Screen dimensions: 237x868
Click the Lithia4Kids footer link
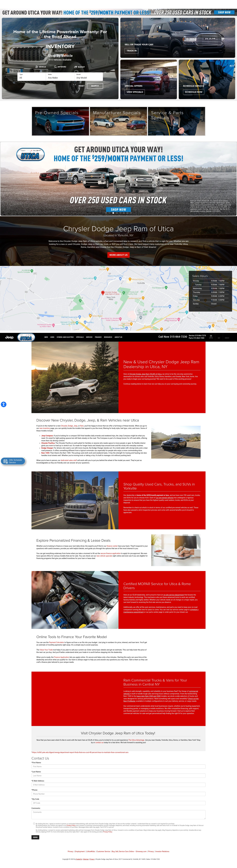(x=90, y=851)
